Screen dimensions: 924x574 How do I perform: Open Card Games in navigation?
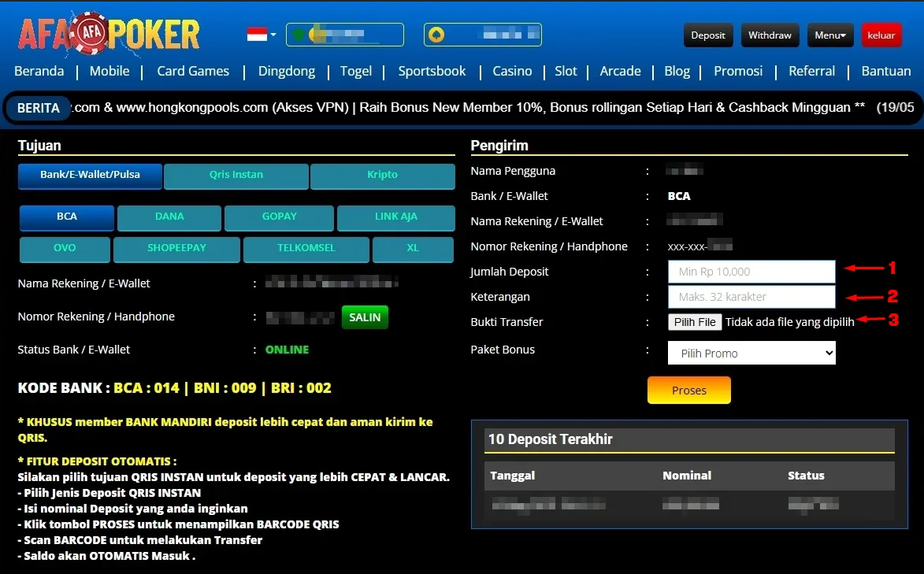(193, 72)
